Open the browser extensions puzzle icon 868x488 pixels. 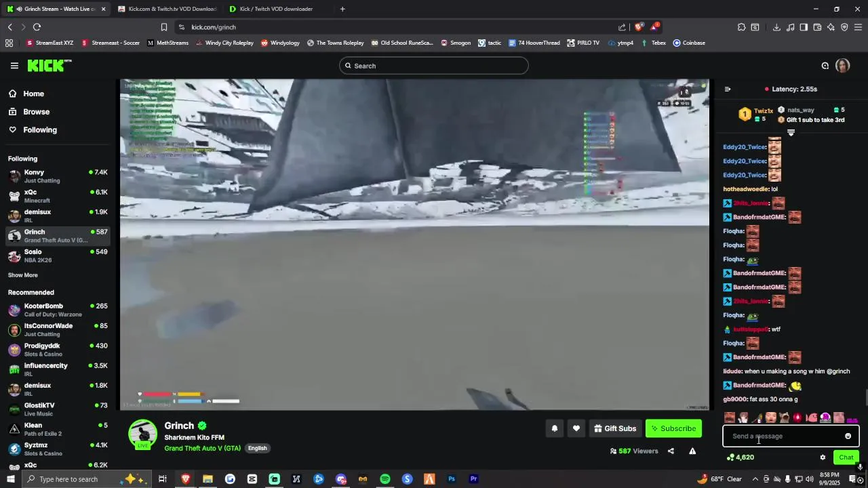coord(741,27)
